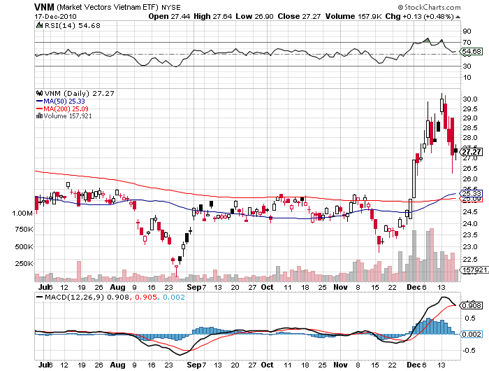Click the small triangle after the Chg value
Viewport: 489px width, 371px height.
[x=458, y=17]
